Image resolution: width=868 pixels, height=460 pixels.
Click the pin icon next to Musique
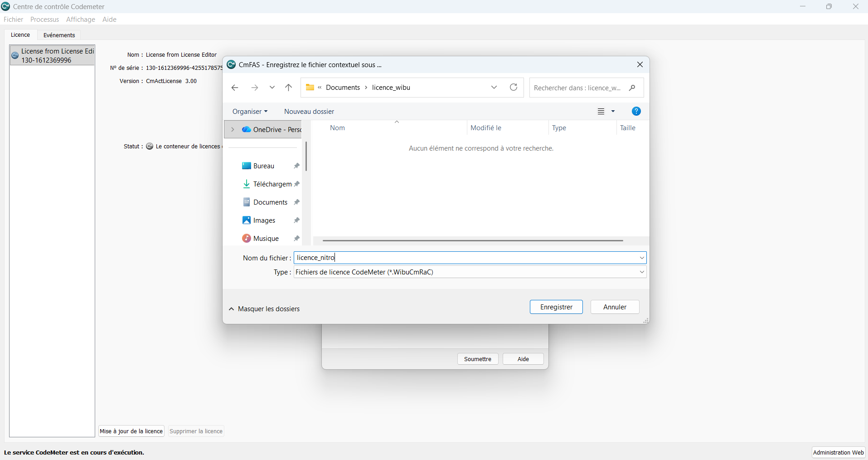pos(296,239)
